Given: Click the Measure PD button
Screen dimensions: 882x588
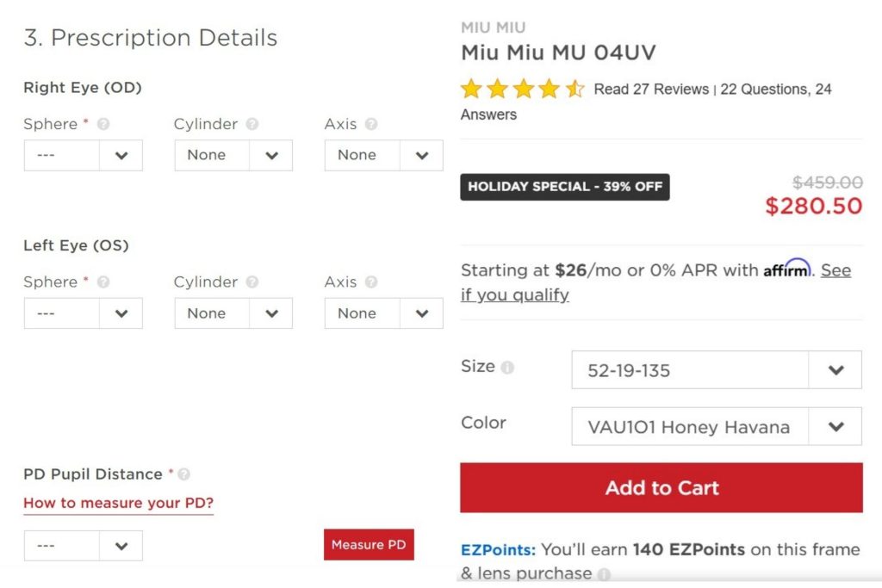Looking at the screenshot, I should coord(369,545).
